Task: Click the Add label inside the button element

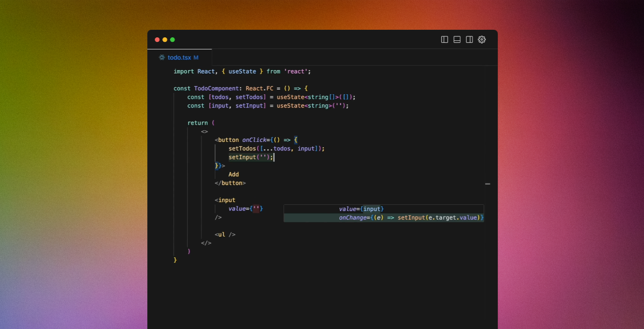Action: point(233,174)
